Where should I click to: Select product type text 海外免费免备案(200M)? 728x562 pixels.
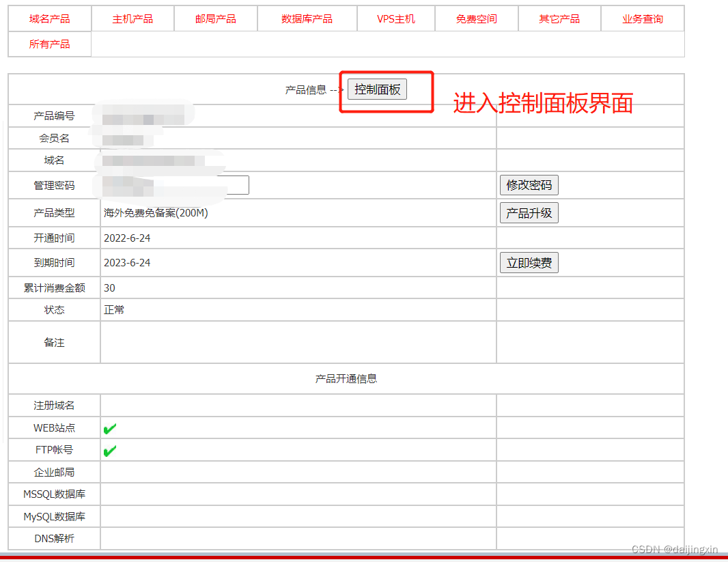156,213
